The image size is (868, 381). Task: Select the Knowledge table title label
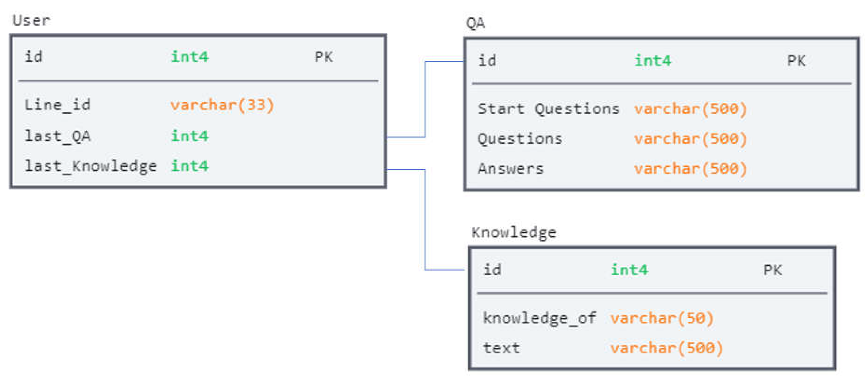click(x=514, y=232)
